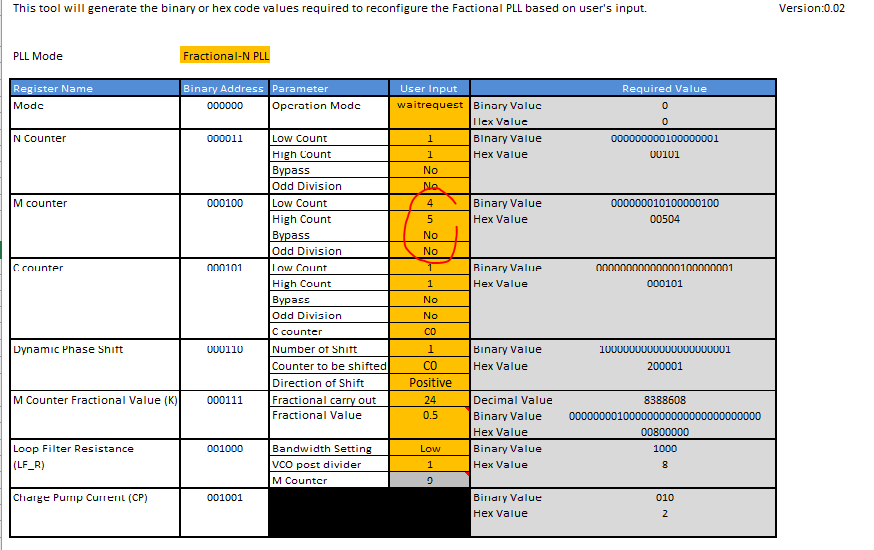
Task: Click Loop Filter binary value 1000
Action: (664, 449)
